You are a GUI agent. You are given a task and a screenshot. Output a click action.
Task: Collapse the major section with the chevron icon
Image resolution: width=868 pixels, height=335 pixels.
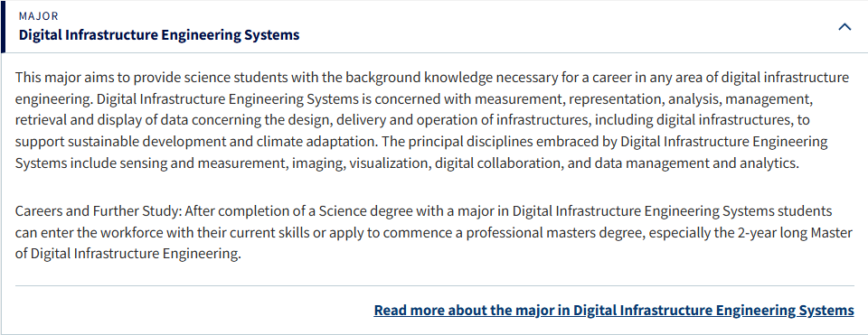[844, 26]
